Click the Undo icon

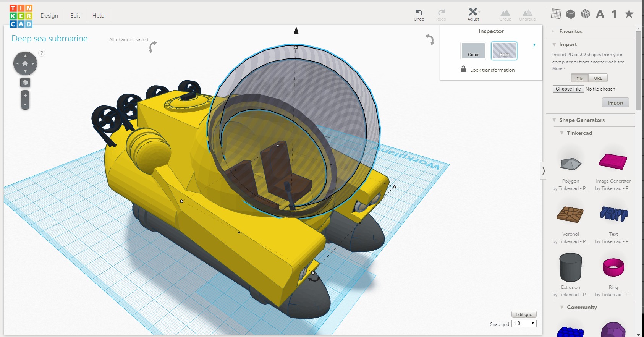coord(419,12)
